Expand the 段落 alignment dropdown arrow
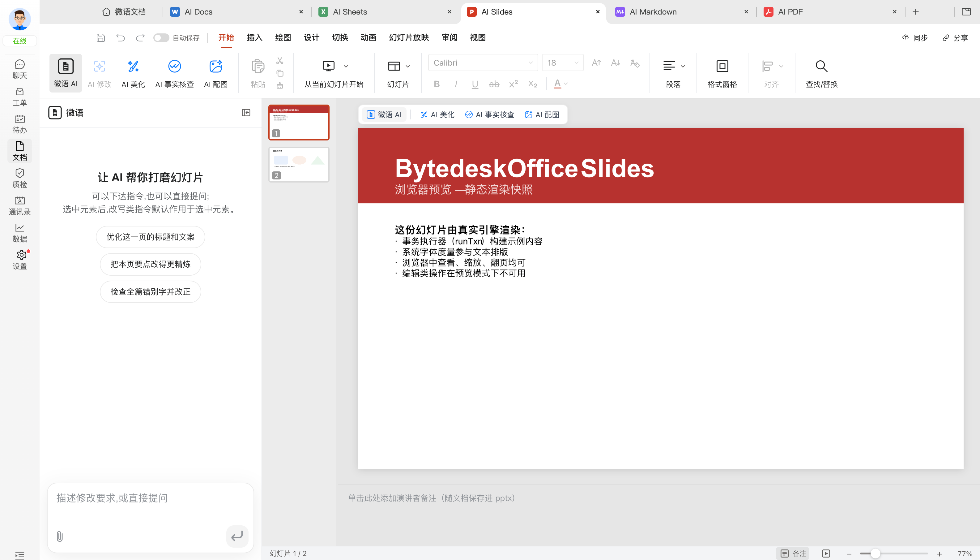980x560 pixels. point(683,66)
